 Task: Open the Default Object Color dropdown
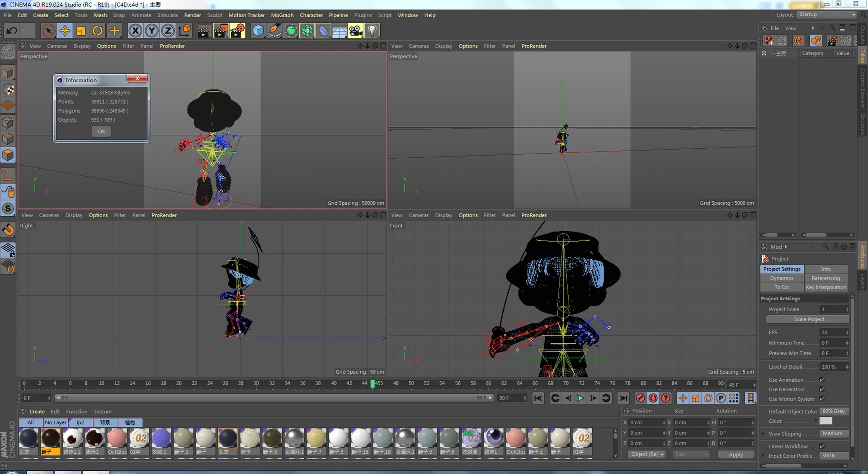point(834,412)
